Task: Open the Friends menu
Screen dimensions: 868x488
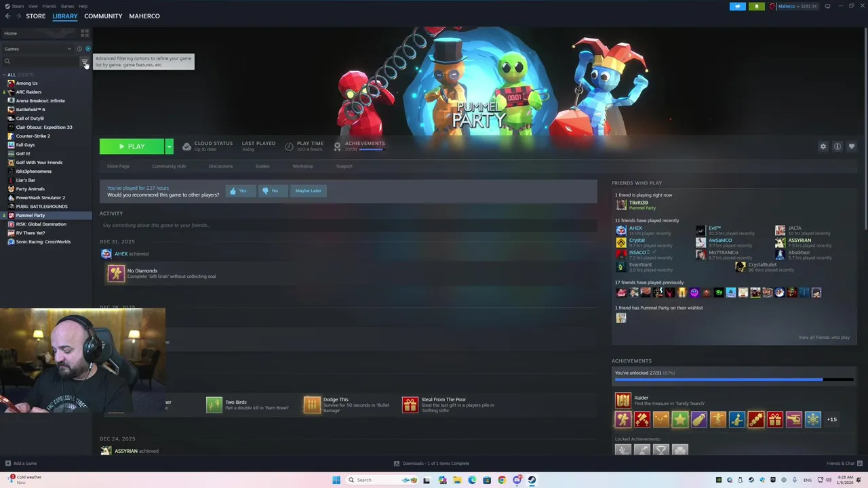Action: [50, 6]
